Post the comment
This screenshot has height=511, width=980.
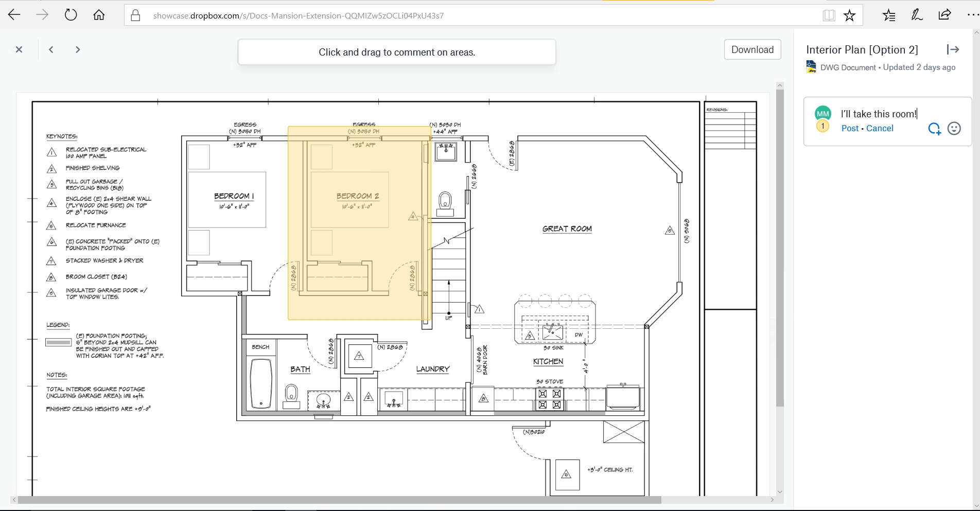coord(850,129)
